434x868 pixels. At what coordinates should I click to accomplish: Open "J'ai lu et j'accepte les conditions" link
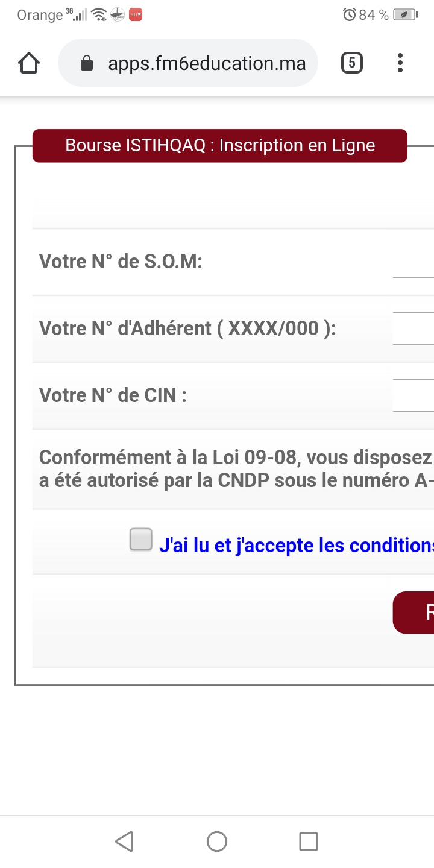pos(295,546)
